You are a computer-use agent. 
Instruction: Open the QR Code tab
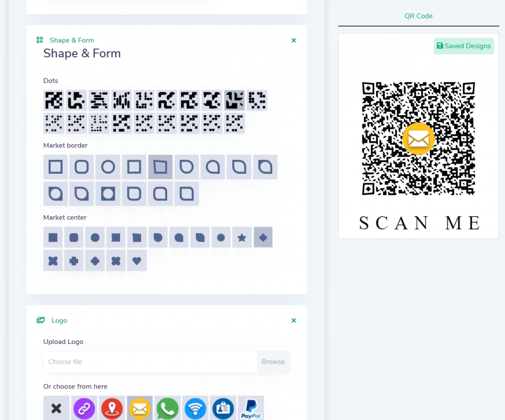point(418,16)
